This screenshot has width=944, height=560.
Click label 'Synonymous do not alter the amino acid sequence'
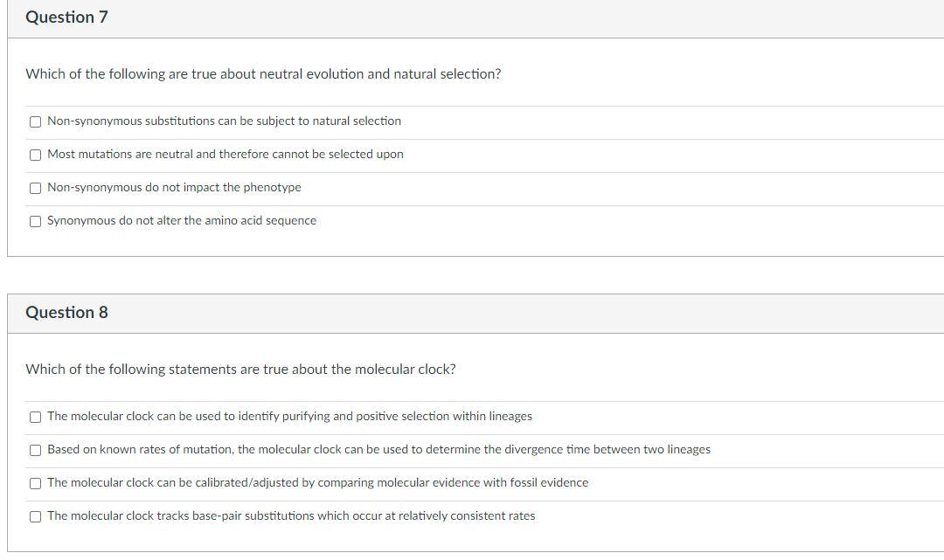[182, 221]
